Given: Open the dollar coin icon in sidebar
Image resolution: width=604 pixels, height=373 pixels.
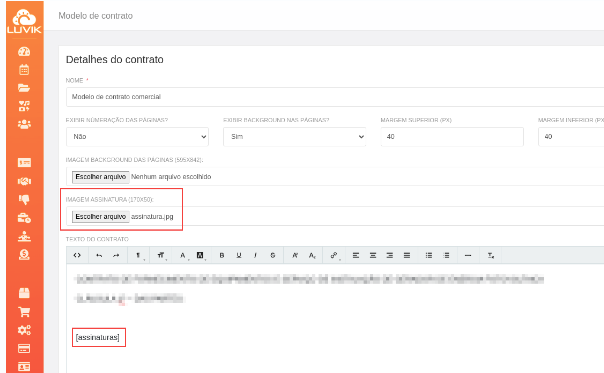Looking at the screenshot, I should click(x=24, y=255).
